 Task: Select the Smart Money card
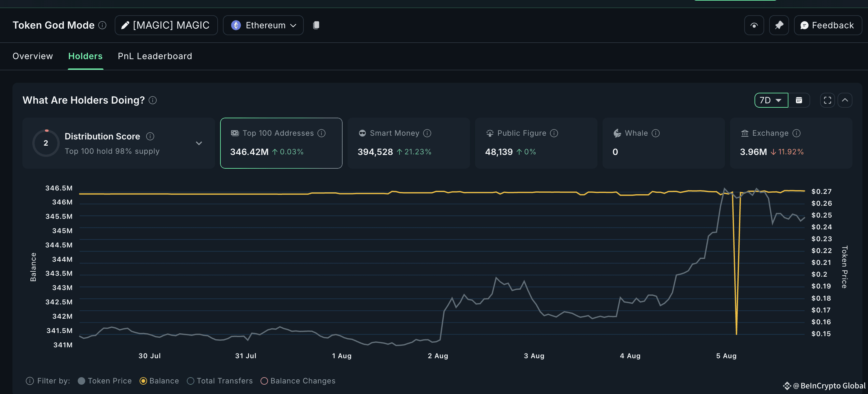[x=409, y=143]
